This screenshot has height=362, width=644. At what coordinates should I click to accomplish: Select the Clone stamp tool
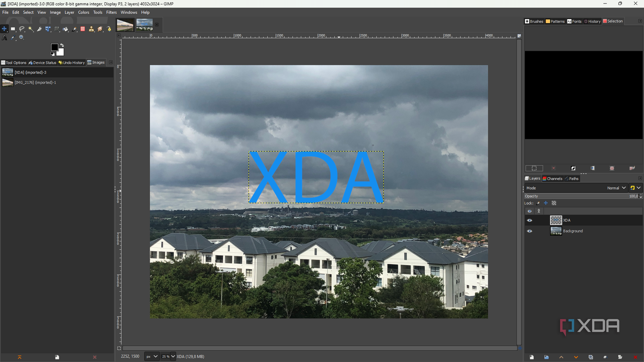click(91, 29)
